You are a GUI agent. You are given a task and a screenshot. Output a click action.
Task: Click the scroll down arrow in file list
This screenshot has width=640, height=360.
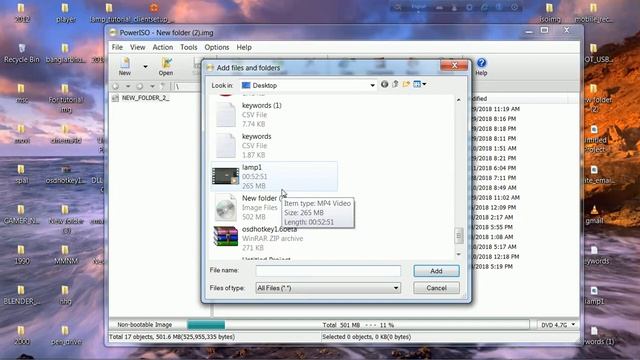pos(458,254)
